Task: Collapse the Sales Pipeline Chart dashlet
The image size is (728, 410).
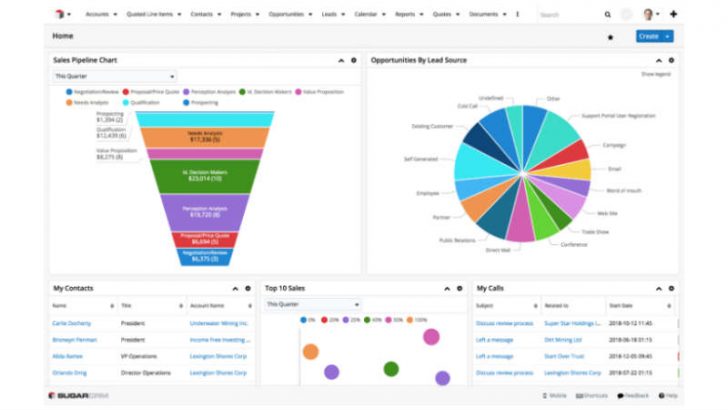Action: tap(341, 60)
